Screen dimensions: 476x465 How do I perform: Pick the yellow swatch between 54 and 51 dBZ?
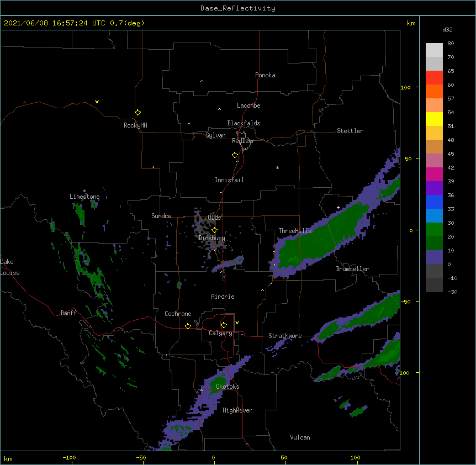[x=434, y=119]
